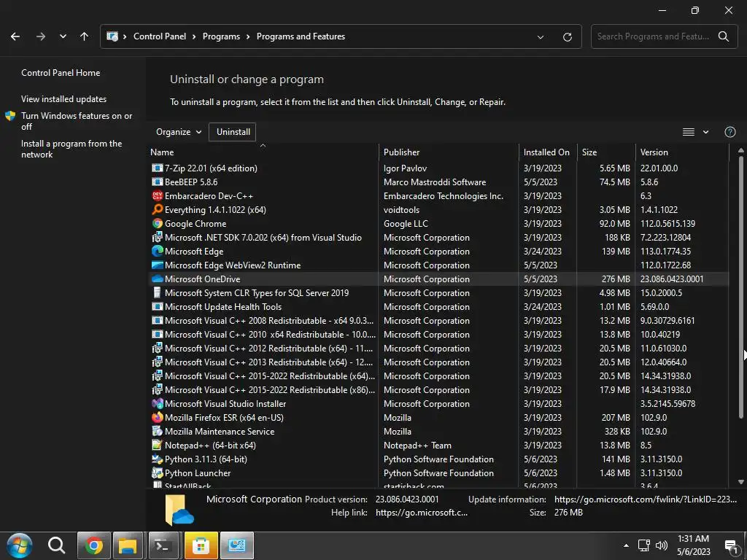Click the taskbar clock showing 1:31 AM
Viewport: 747px width, 560px height.
tap(693, 545)
